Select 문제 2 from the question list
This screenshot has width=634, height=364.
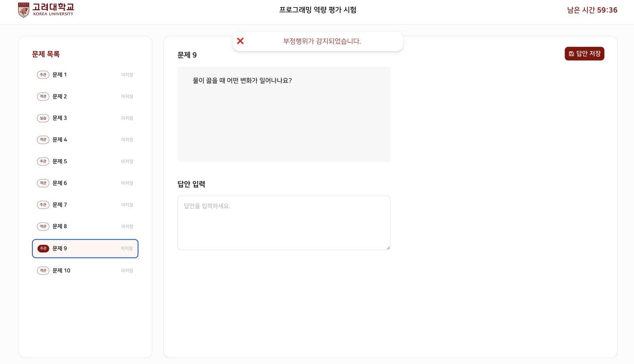pos(59,96)
